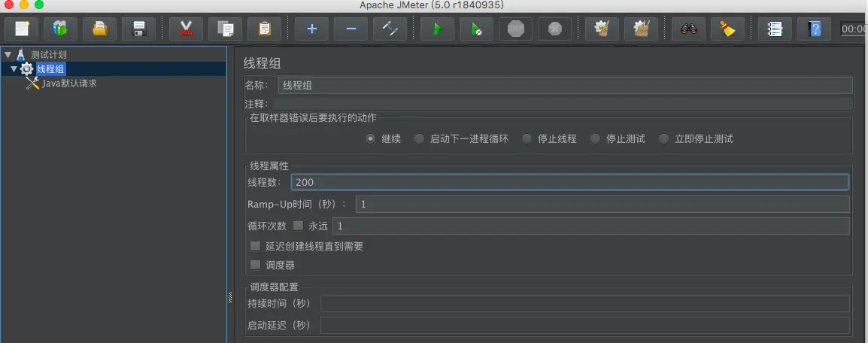Click the red macOS close button

click(x=8, y=5)
